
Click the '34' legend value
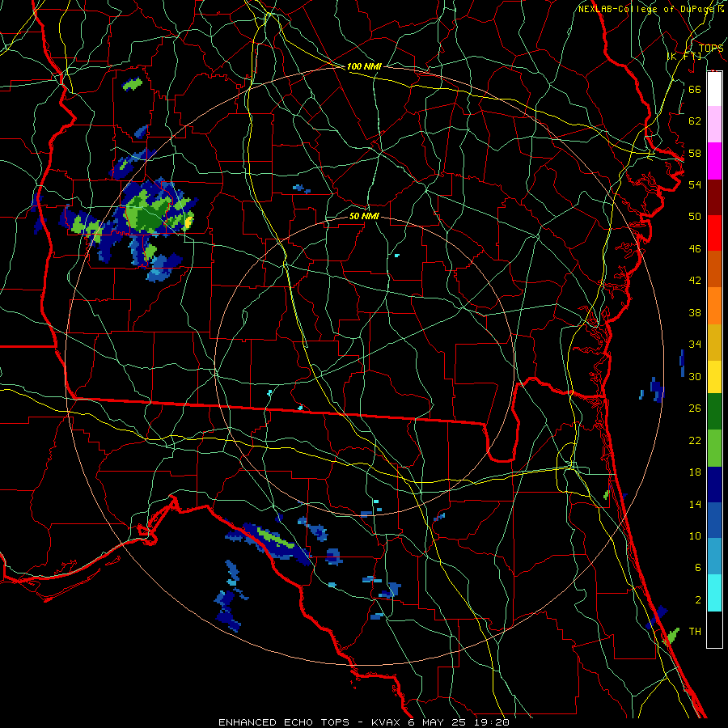(695, 344)
